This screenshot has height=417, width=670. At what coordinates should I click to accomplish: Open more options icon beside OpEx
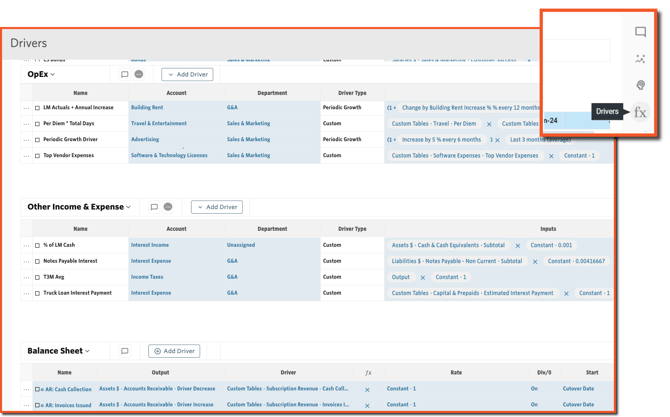point(139,74)
